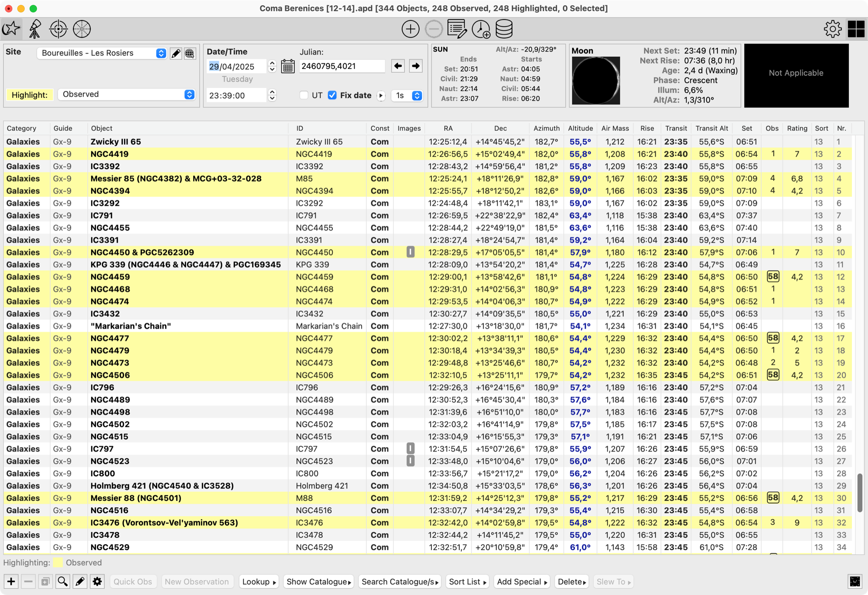Click the remove object minus circle icon
The width and height of the screenshot is (868, 595).
(x=434, y=29)
